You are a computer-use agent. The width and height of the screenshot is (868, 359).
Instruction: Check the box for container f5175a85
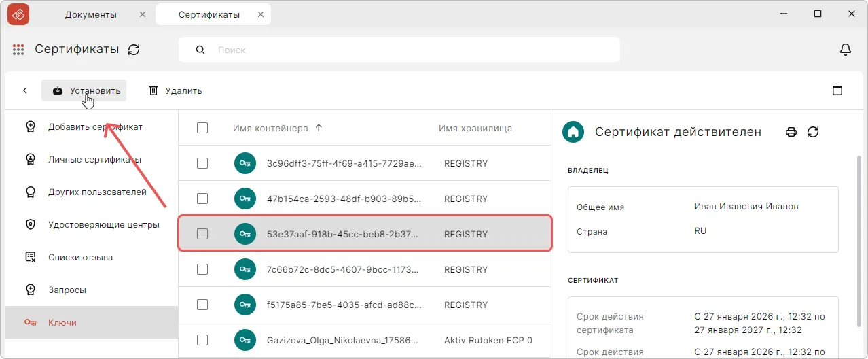point(202,305)
